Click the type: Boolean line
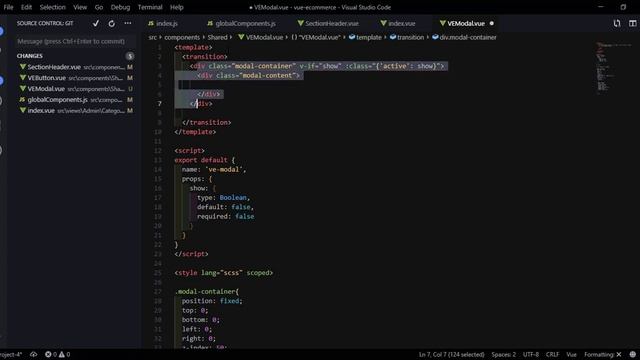This screenshot has height=360, width=640. tap(223, 198)
